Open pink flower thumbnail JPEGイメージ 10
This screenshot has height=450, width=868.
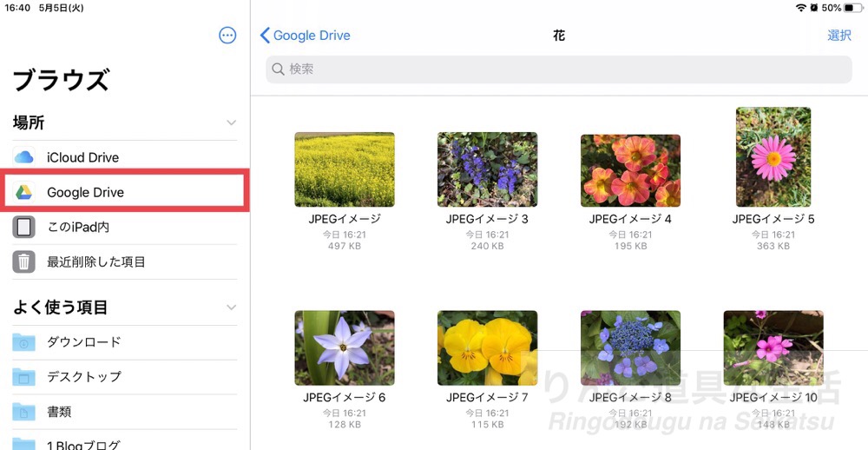coord(773,348)
